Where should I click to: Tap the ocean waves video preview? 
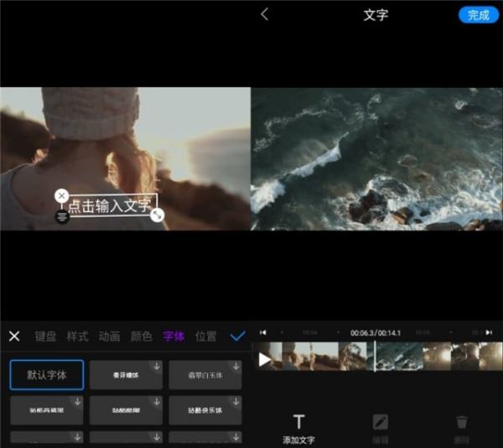pos(376,159)
